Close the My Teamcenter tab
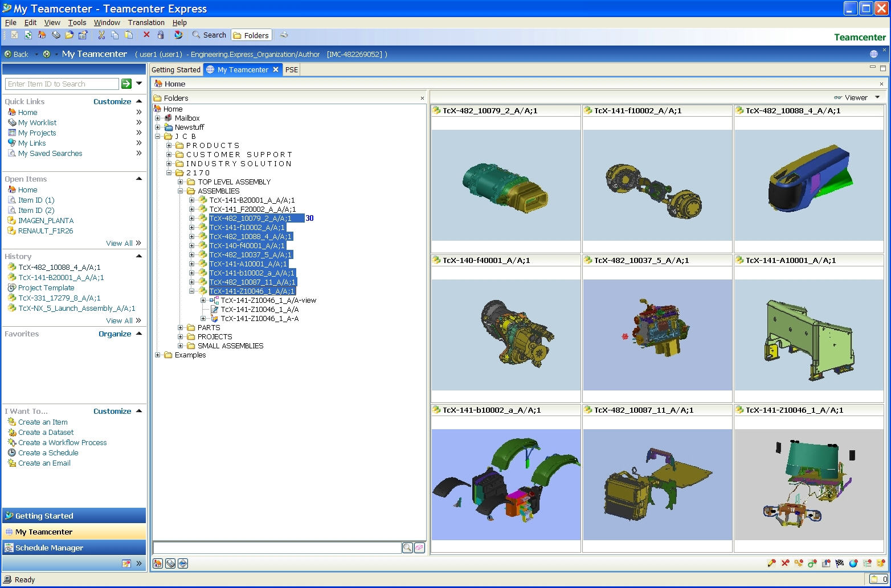891x588 pixels. pyautogui.click(x=276, y=69)
